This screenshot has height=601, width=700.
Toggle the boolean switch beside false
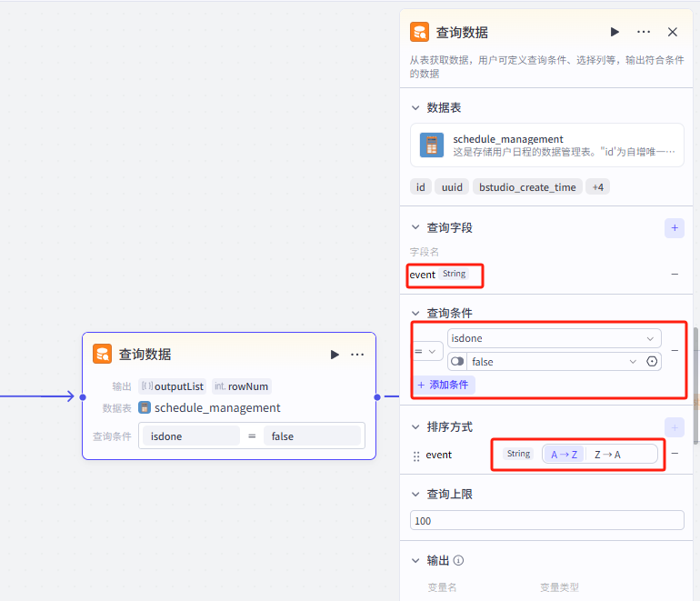(x=456, y=362)
